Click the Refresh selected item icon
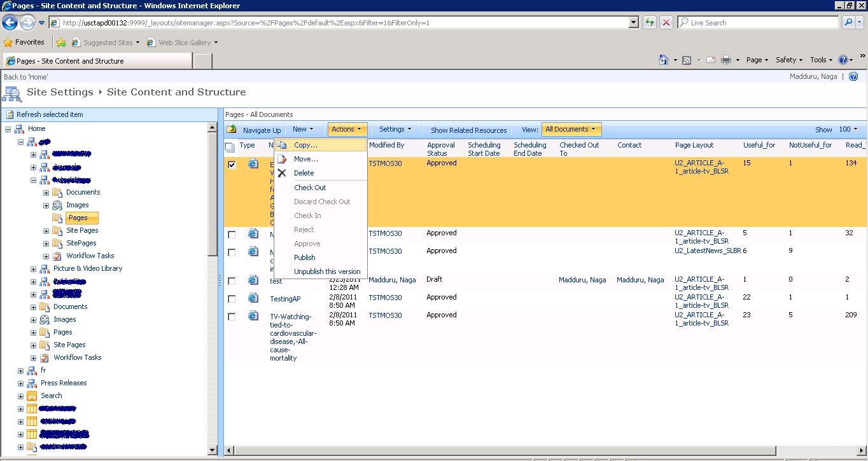The width and height of the screenshot is (868, 461). (10, 114)
